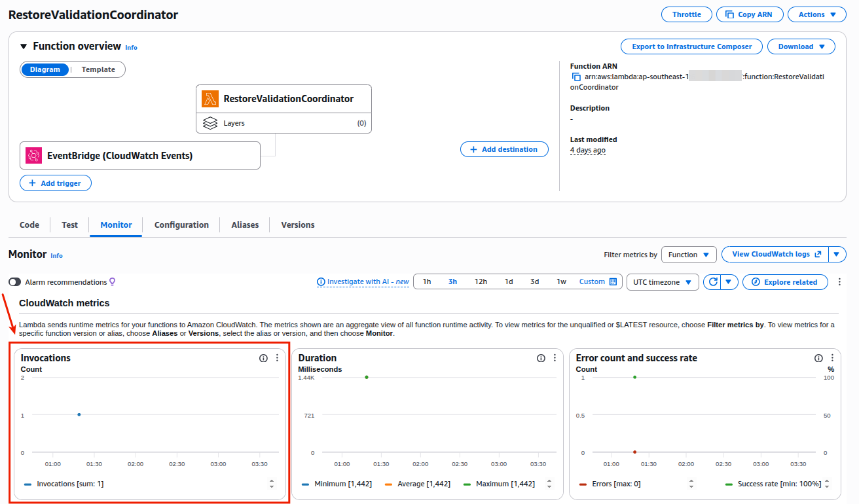Set time range to 12h
This screenshot has height=504, width=859.
(481, 282)
